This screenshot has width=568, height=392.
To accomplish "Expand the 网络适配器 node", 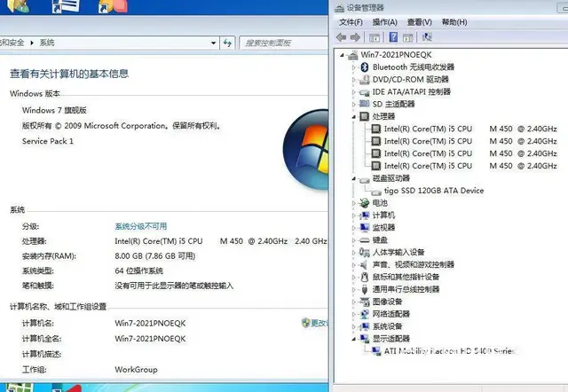I will [x=354, y=314].
